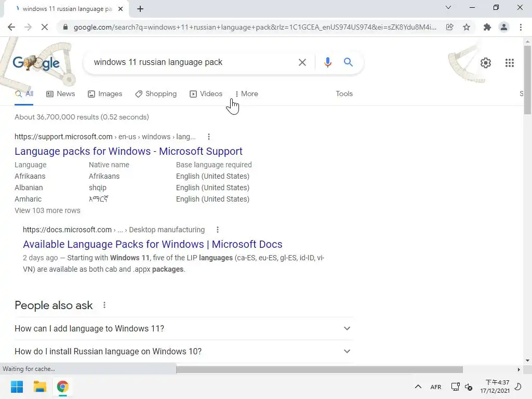The width and height of the screenshot is (532, 399).
Task: View 103 more rows link
Action: 47,211
